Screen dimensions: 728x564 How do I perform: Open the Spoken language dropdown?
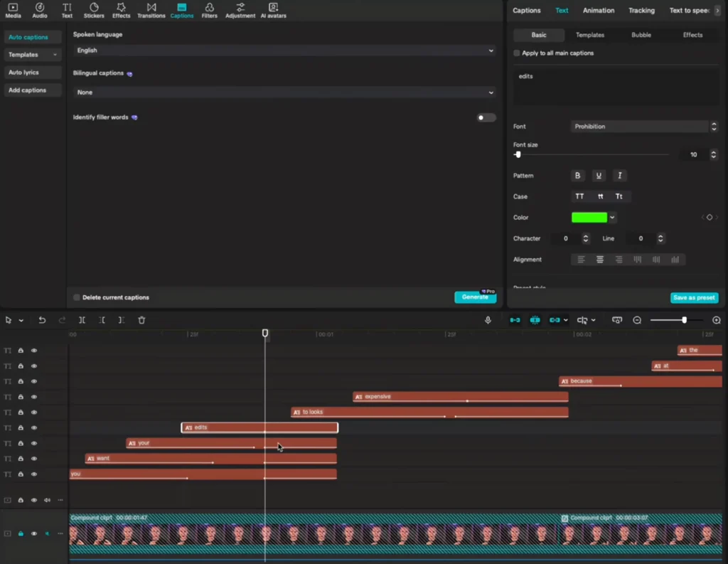[x=284, y=50]
